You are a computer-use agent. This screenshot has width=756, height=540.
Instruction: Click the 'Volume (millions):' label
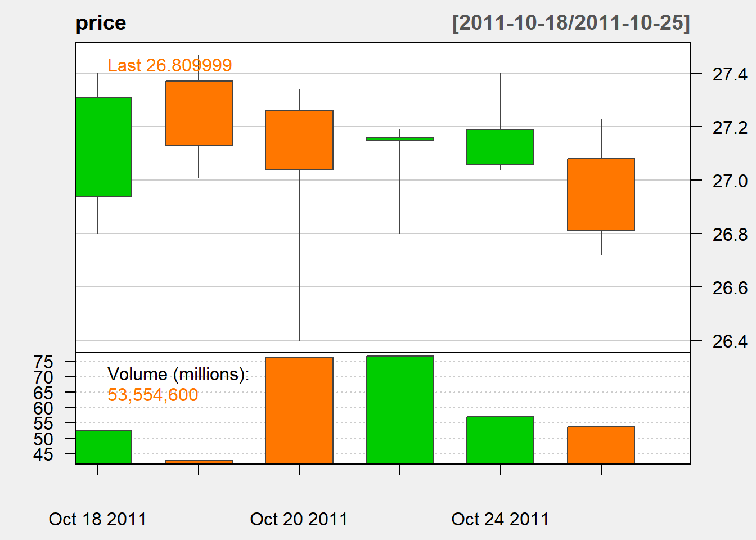[x=178, y=374]
